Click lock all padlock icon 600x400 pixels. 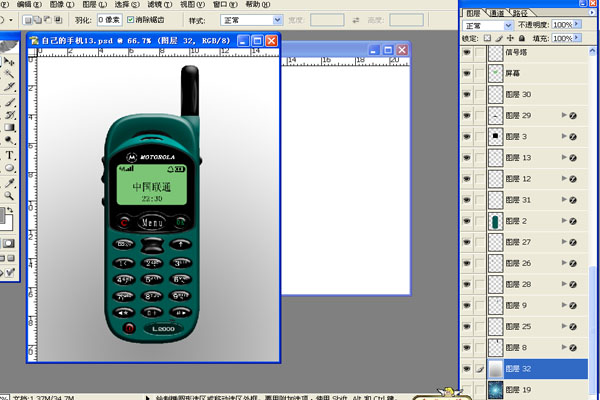522,38
